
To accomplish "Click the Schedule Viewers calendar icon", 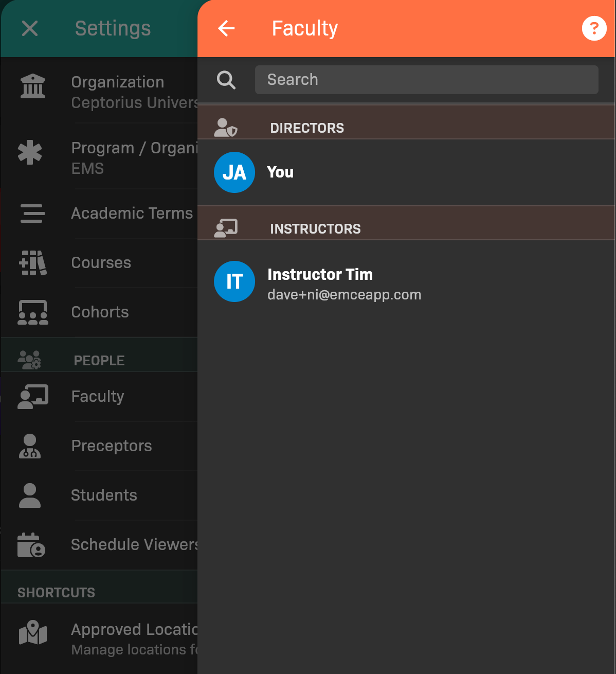I will (x=31, y=545).
